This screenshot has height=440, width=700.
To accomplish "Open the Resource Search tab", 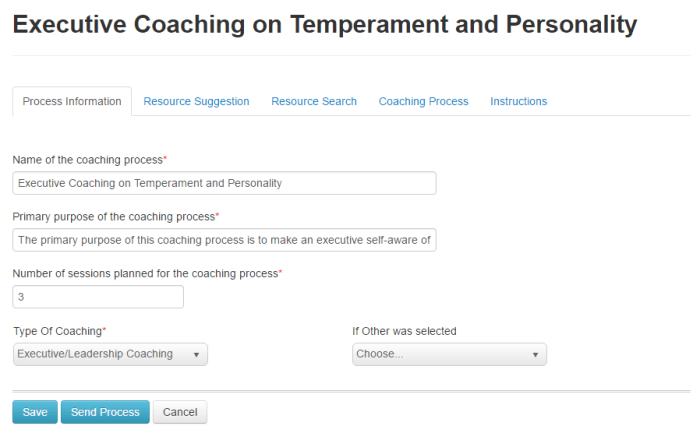I will coord(314,101).
